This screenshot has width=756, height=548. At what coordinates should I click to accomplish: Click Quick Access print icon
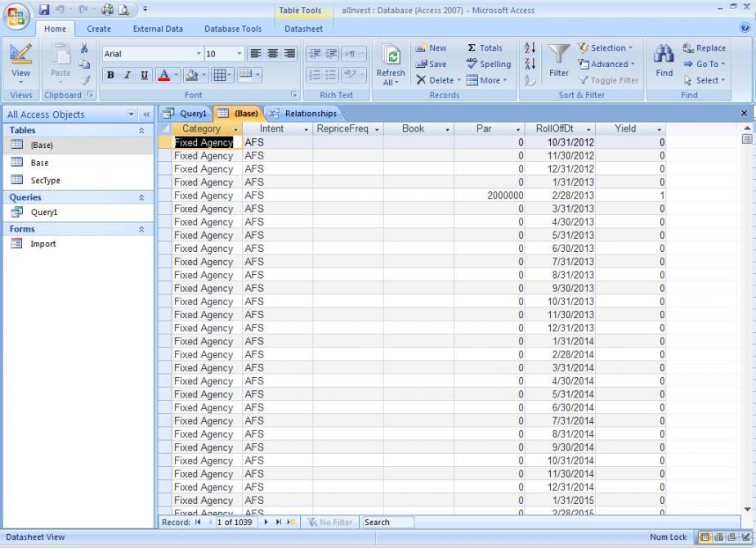107,9
